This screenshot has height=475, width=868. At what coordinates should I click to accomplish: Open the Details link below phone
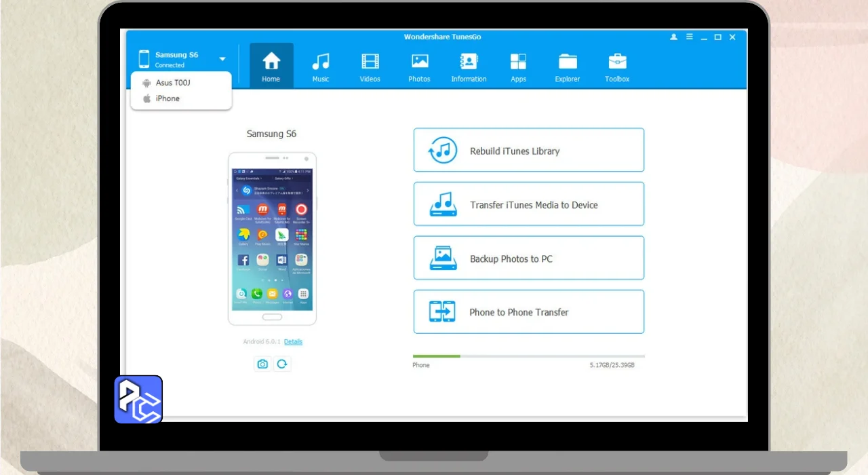(x=293, y=342)
